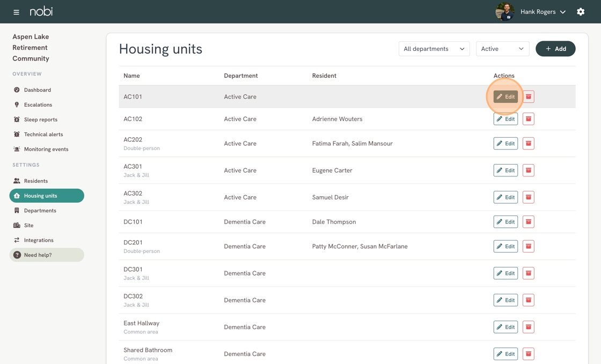Click the Need help? button
The height and width of the screenshot is (364, 601).
coord(47,255)
